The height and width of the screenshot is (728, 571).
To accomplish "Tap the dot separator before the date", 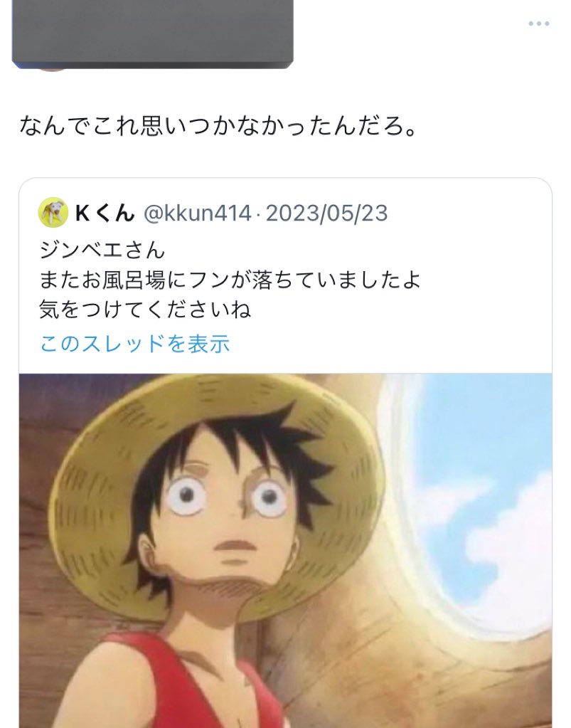I will pos(258,214).
